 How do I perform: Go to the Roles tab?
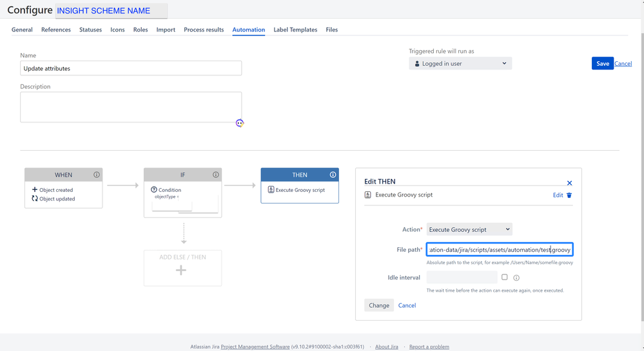[x=141, y=30]
